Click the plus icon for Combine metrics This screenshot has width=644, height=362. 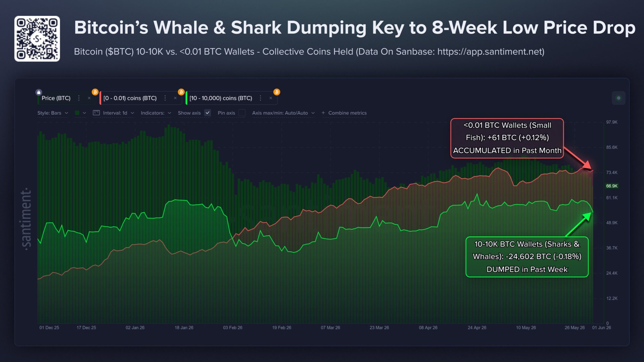323,113
